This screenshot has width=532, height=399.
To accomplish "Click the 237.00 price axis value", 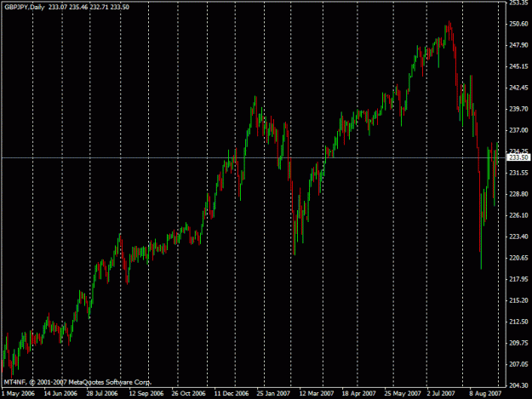I will point(518,130).
